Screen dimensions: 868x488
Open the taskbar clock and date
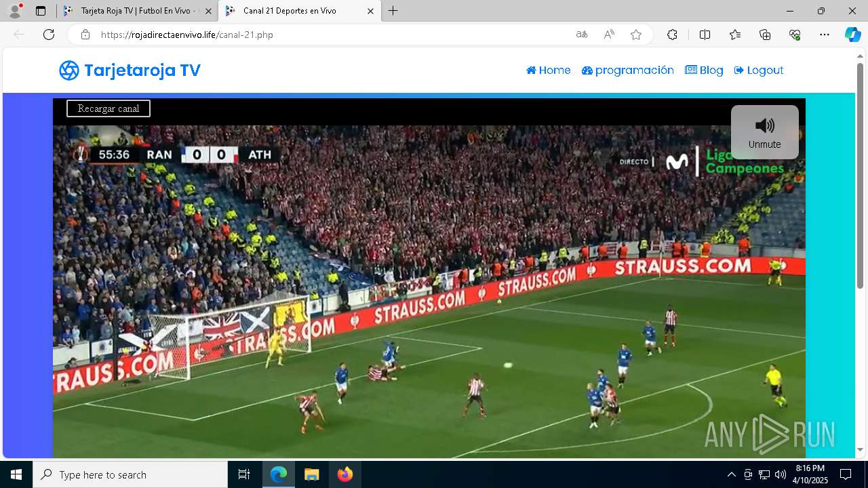tap(811, 474)
